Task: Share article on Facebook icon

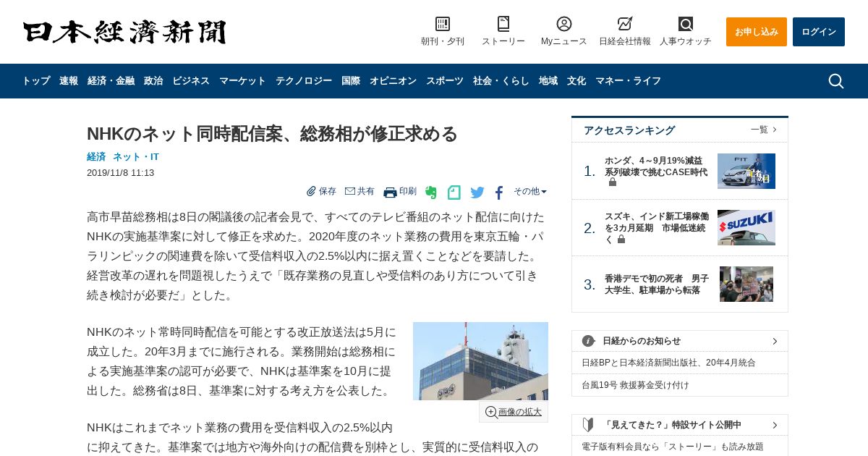Action: coord(499,193)
